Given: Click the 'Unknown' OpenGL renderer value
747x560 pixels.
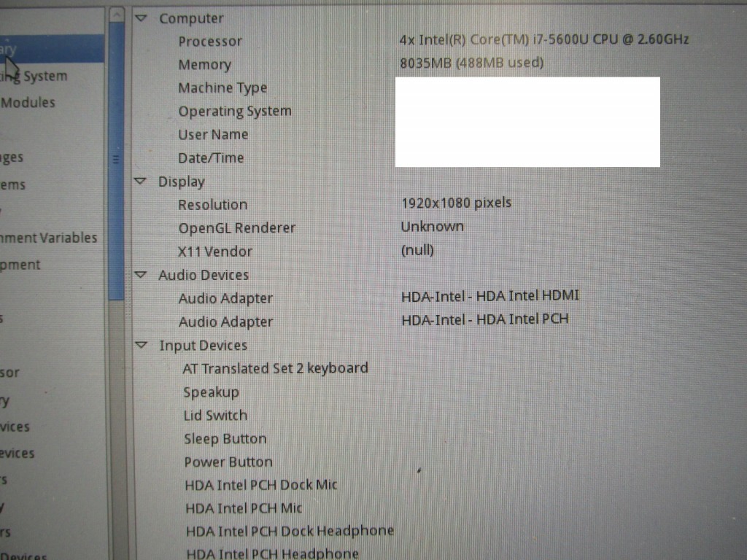Looking at the screenshot, I should tap(432, 227).
